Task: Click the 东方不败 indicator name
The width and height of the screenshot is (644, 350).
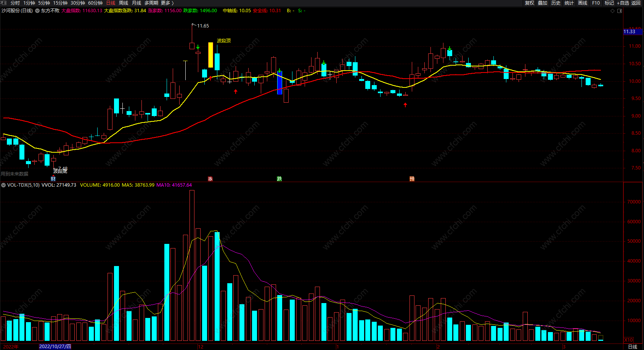Action: click(50, 11)
